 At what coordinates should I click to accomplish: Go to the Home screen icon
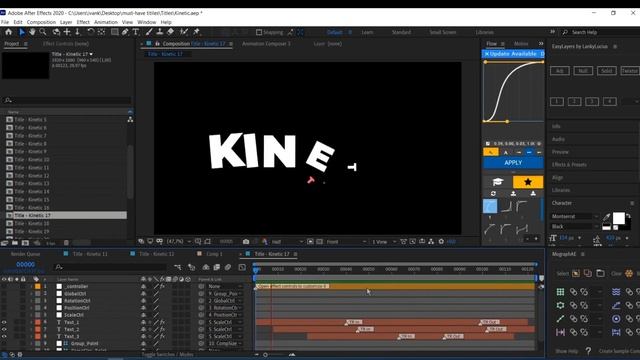tap(9, 32)
